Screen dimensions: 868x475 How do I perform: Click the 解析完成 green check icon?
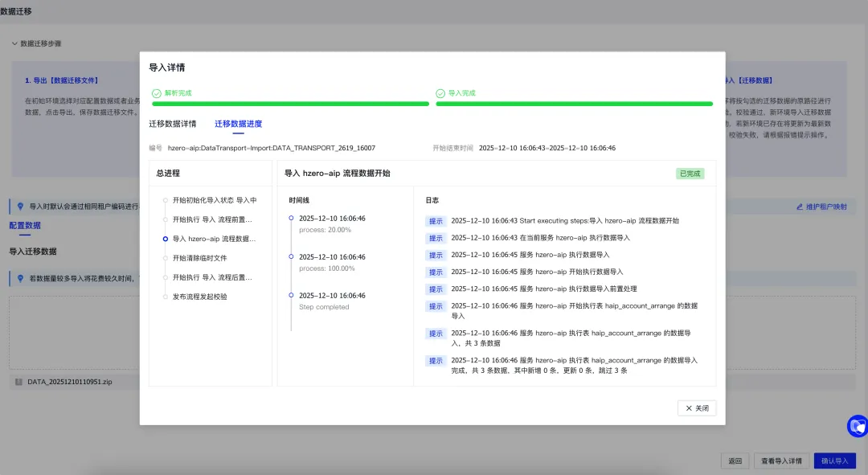[x=157, y=93]
